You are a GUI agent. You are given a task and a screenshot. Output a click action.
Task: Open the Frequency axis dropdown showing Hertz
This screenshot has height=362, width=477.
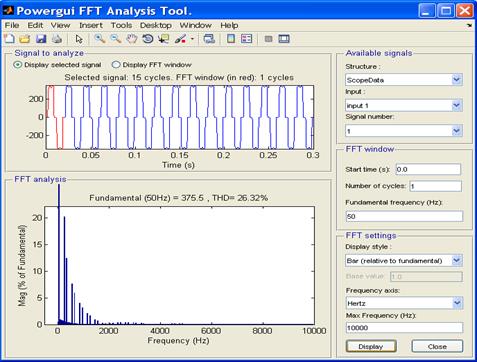coord(404,303)
